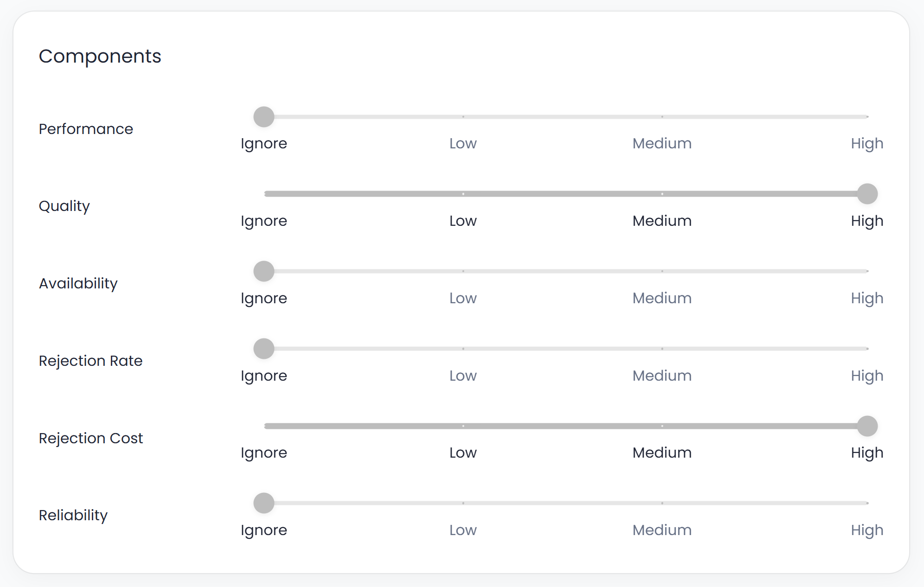Set Reliability slider to Low
Image resolution: width=924 pixels, height=587 pixels.
coord(463,503)
